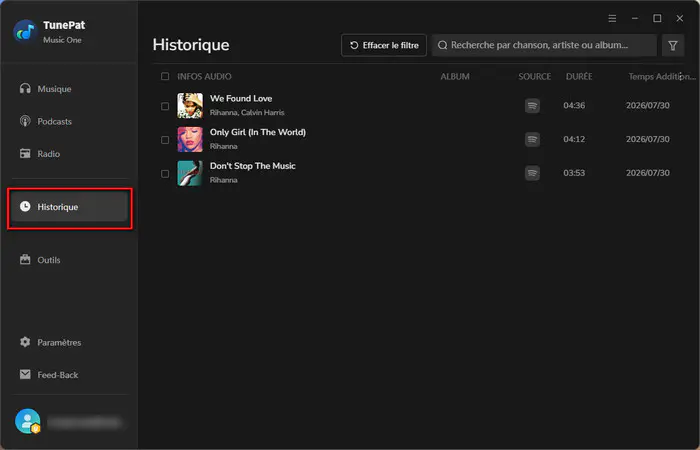Click the We Found Love album cover
The image size is (700, 450).
point(190,106)
